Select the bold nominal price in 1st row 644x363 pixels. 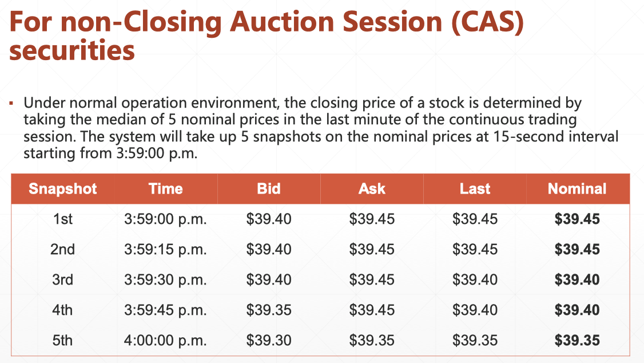(x=577, y=219)
